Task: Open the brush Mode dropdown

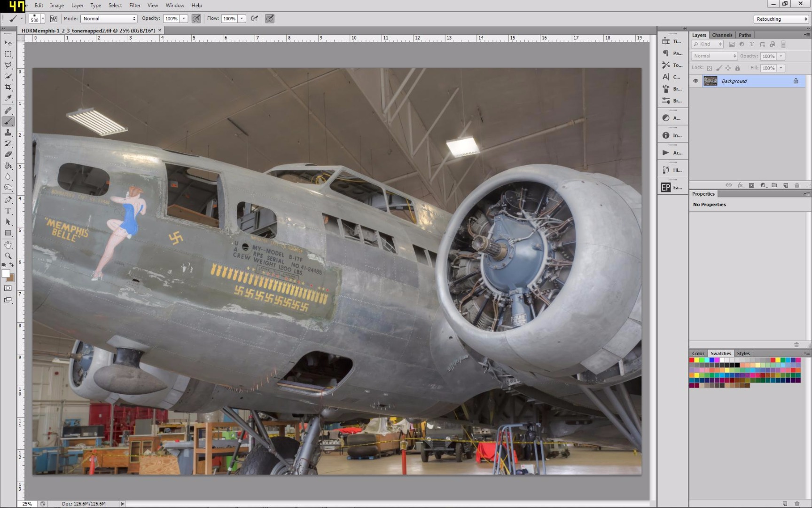Action: coord(109,18)
